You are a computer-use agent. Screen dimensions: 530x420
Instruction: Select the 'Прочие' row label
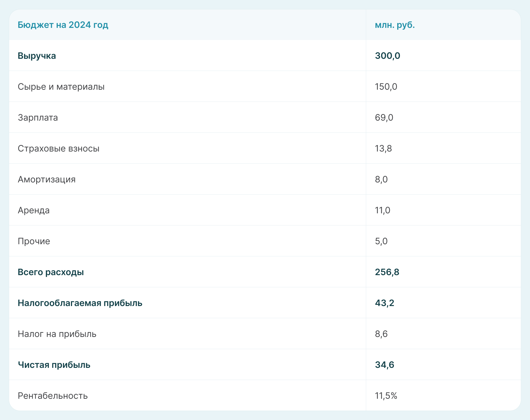pos(34,241)
